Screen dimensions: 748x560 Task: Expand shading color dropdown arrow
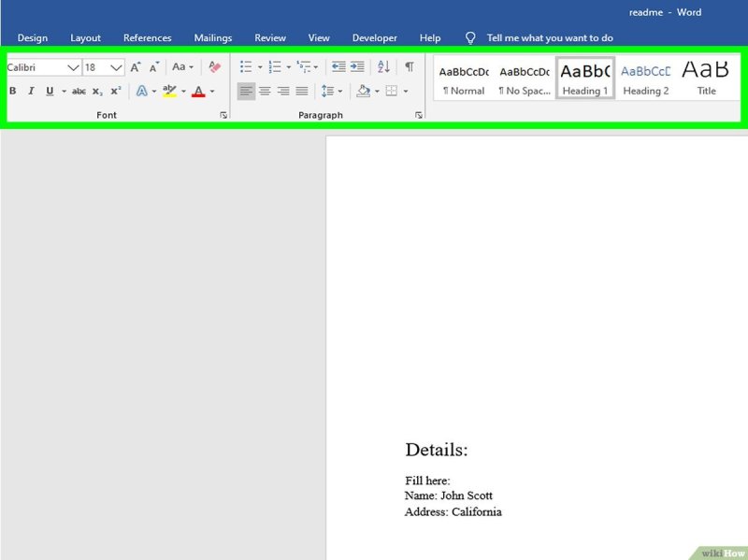pyautogui.click(x=377, y=91)
